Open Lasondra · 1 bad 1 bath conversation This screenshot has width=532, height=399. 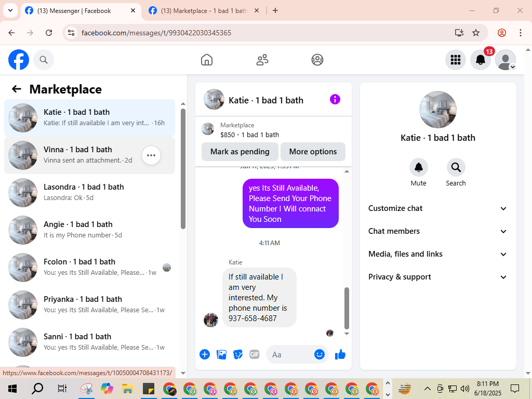click(89, 193)
